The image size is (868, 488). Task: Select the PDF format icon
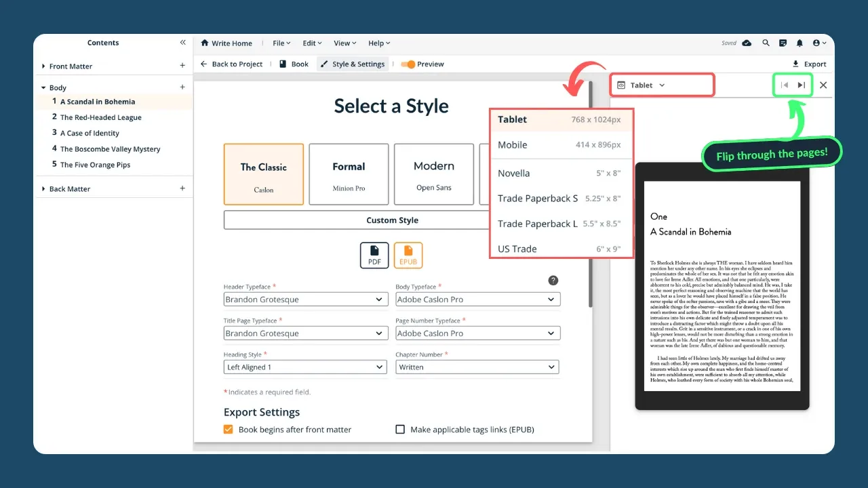pos(374,255)
